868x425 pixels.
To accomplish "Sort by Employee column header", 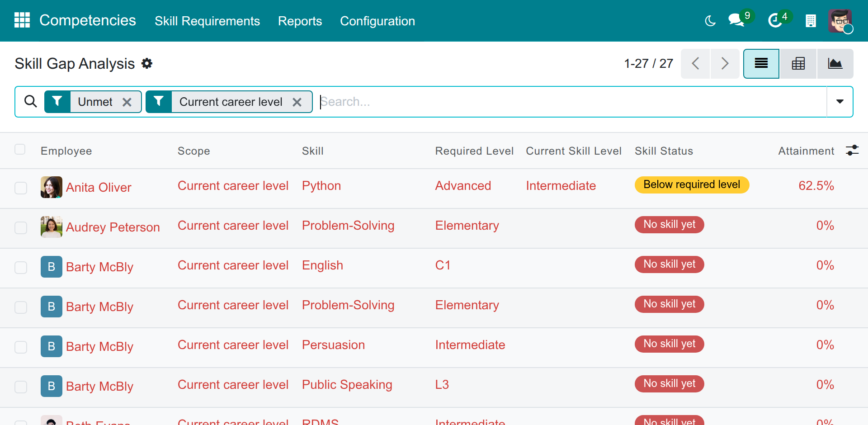I will coord(66,151).
